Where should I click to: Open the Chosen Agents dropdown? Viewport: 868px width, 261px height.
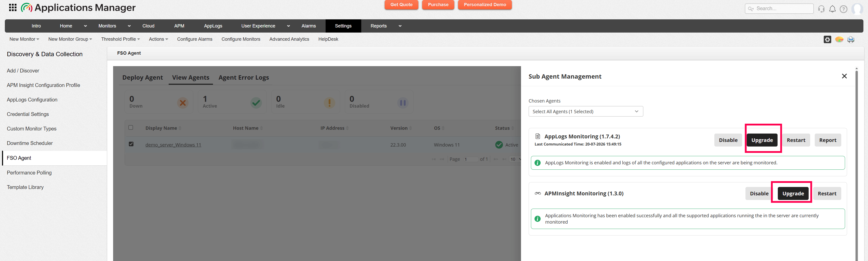click(586, 111)
